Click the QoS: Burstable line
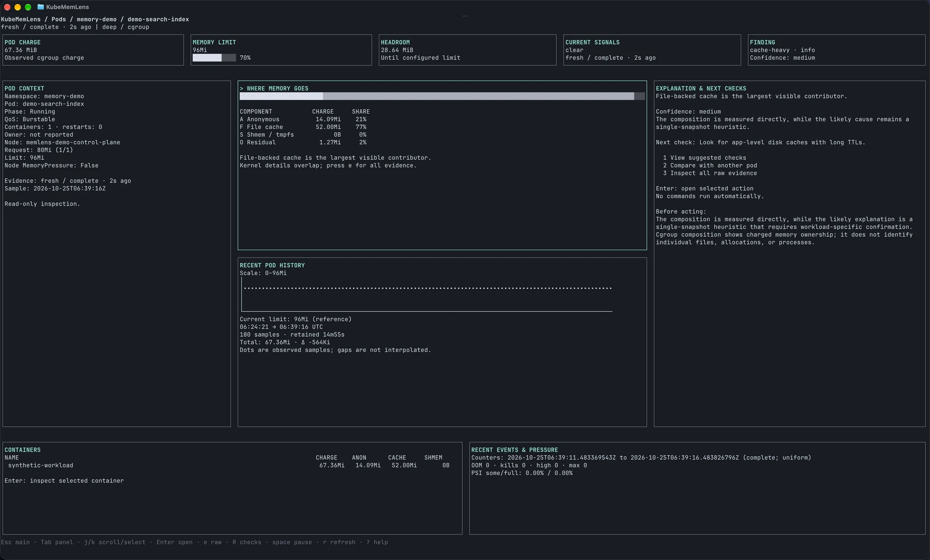 coord(30,119)
